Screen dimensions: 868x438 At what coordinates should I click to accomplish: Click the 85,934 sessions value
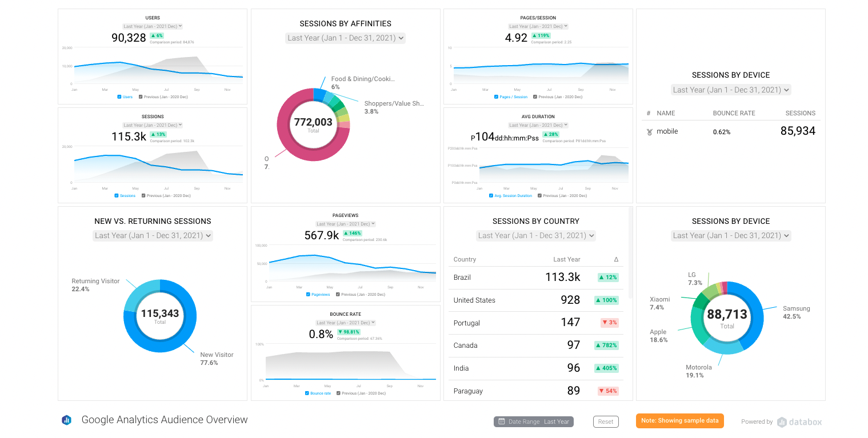(798, 131)
